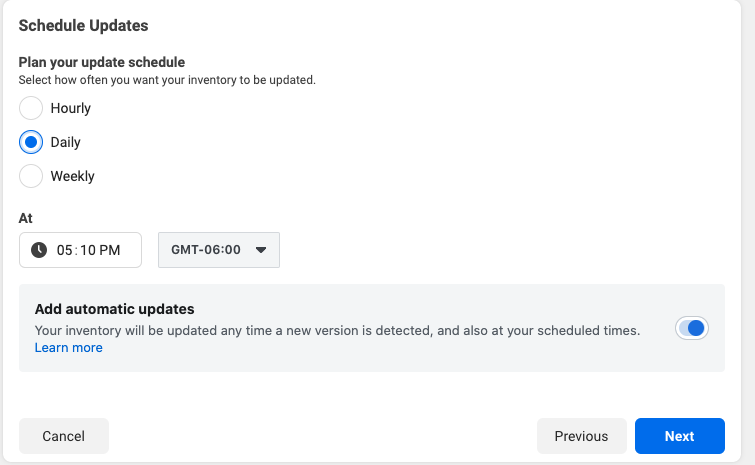Click the minutes value 10 in time field
The image size is (755, 465).
pyautogui.click(x=88, y=250)
